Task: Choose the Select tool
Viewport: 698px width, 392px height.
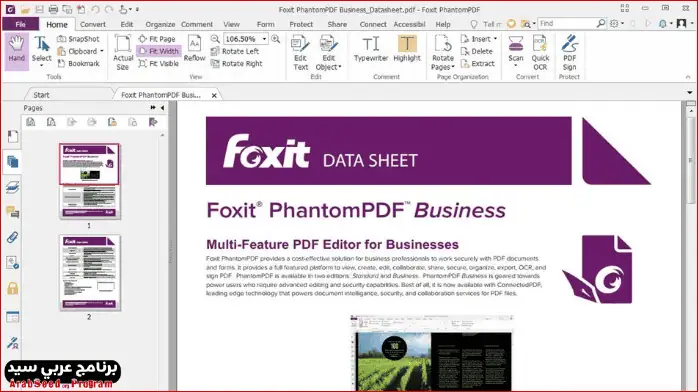Action: click(41, 51)
